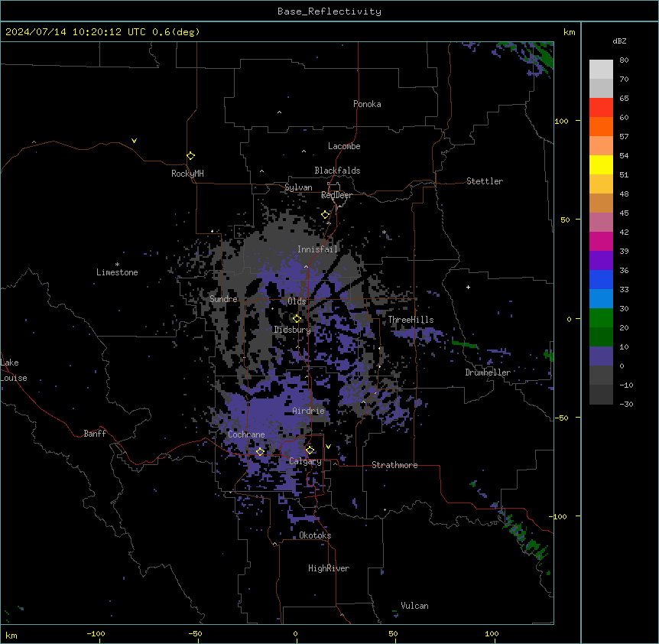Select the -50 tick label on the bottom axis
Viewport: 659px width, 644px height.
[195, 633]
